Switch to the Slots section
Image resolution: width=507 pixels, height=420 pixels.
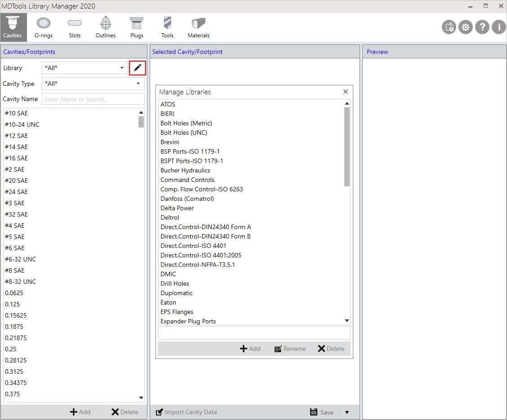[74, 26]
